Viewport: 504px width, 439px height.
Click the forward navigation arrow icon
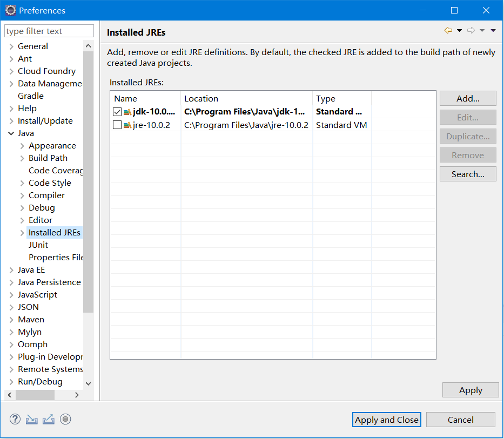pos(471,31)
